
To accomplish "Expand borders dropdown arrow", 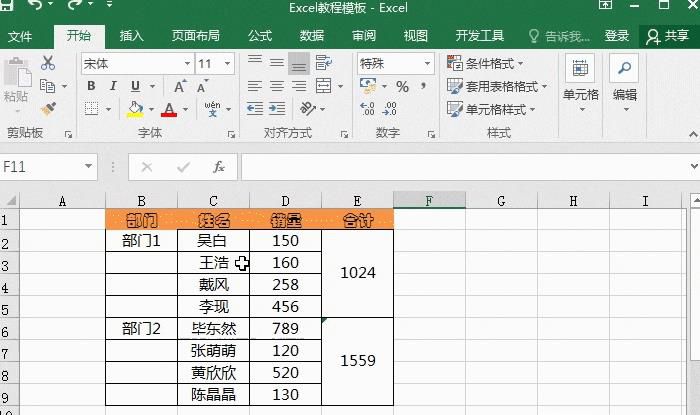I will [108, 109].
